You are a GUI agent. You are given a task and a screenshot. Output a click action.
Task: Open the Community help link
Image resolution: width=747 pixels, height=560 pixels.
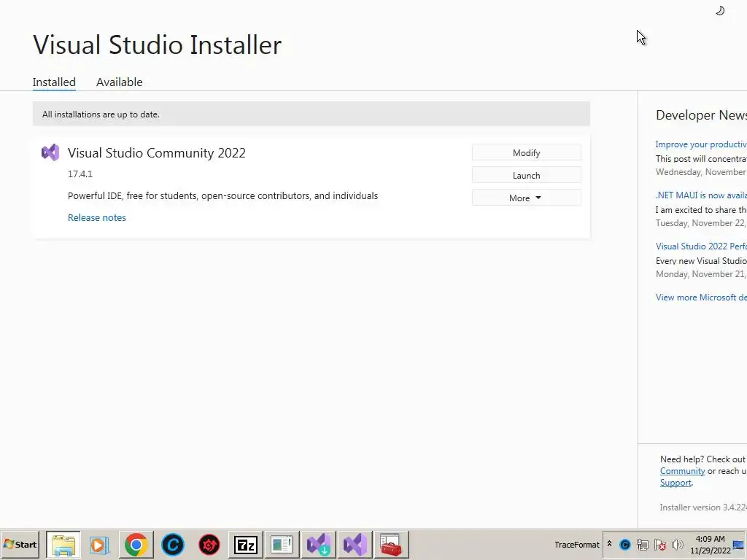pyautogui.click(x=682, y=471)
